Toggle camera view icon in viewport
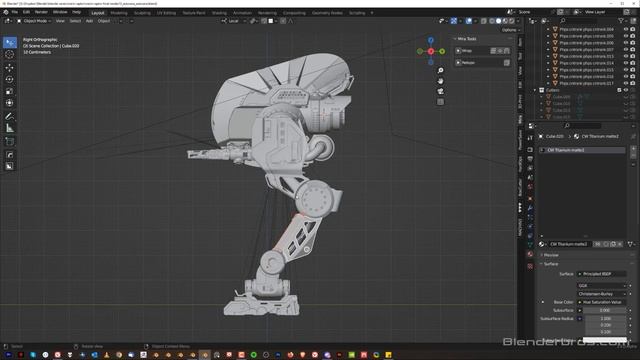640x360 pixels. click(440, 91)
